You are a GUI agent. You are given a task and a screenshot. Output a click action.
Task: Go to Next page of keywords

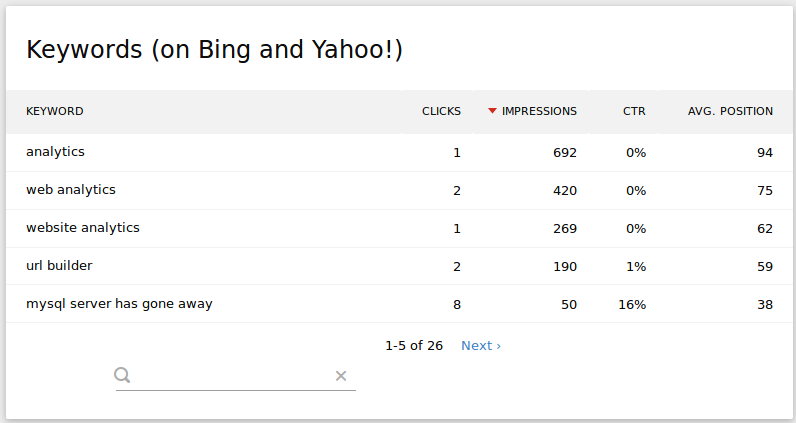480,345
